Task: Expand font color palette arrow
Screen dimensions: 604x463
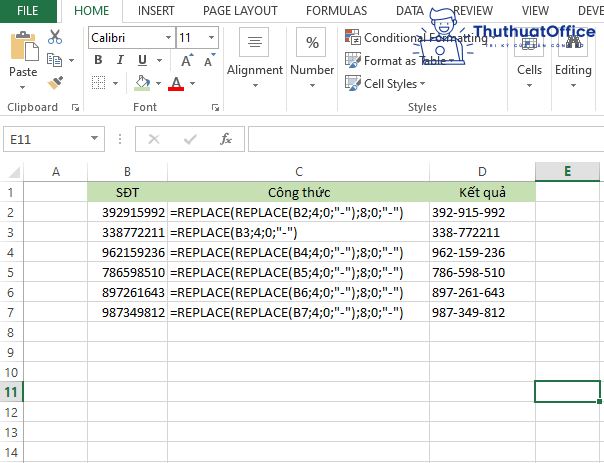Action: coord(193,83)
